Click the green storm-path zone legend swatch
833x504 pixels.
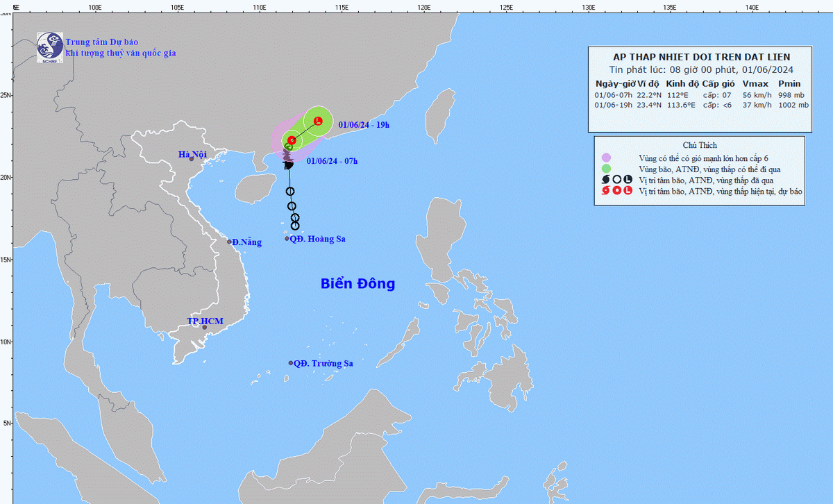pyautogui.click(x=606, y=168)
